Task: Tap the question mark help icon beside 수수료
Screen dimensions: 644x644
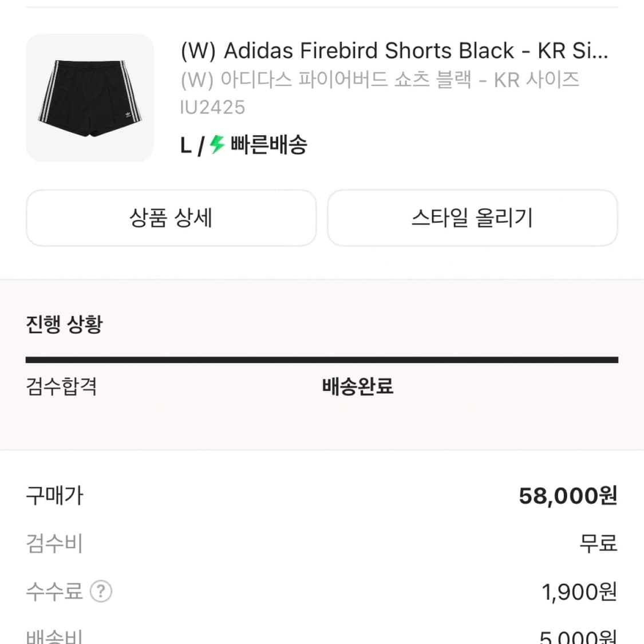Action: pyautogui.click(x=102, y=591)
